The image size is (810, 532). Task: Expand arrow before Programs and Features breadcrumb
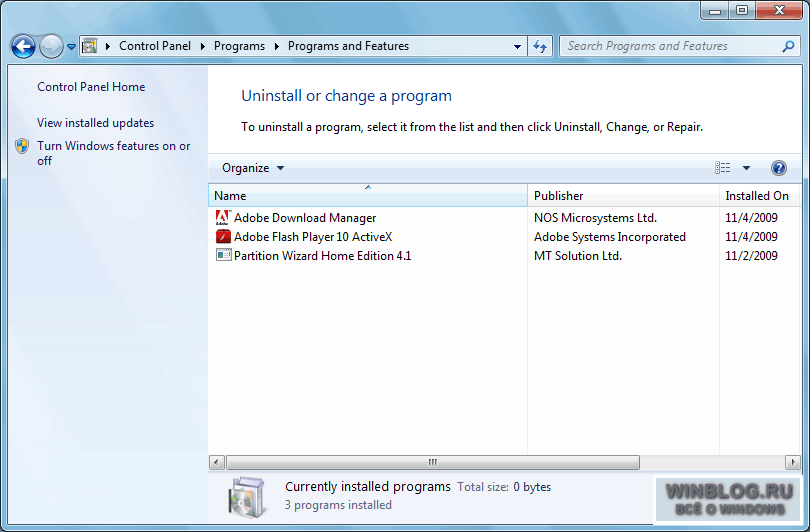click(277, 46)
